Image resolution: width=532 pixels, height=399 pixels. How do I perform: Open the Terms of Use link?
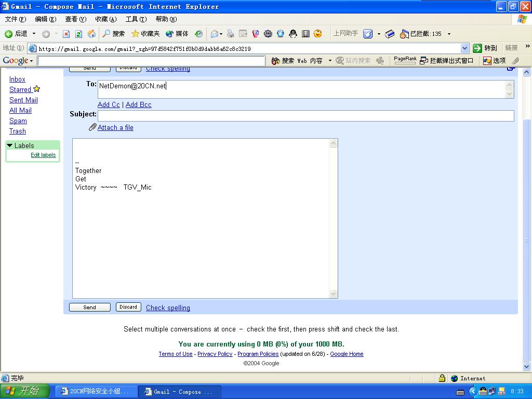coord(176,354)
